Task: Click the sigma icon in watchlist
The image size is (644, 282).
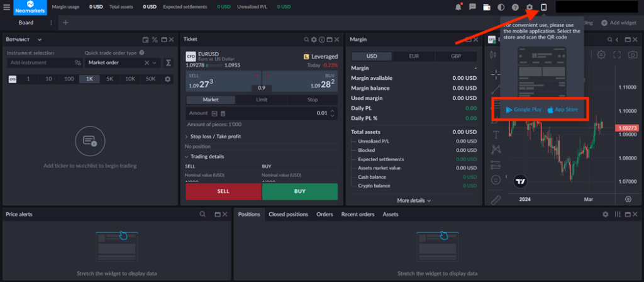Action: [168, 63]
